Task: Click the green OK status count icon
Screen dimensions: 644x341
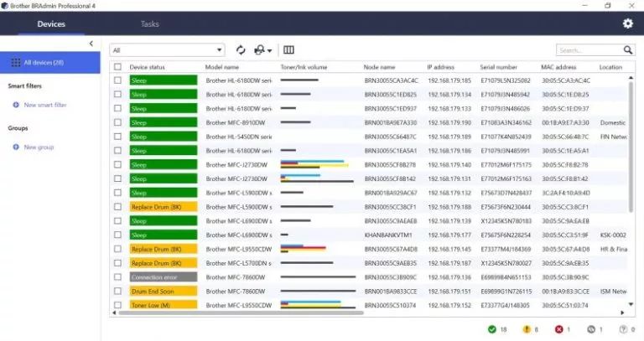Action: click(491, 329)
